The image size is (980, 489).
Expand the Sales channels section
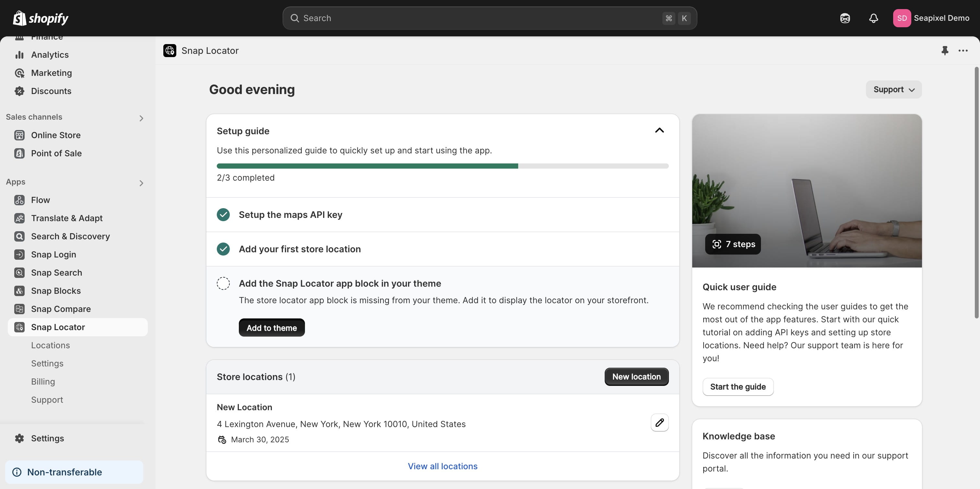[141, 118]
